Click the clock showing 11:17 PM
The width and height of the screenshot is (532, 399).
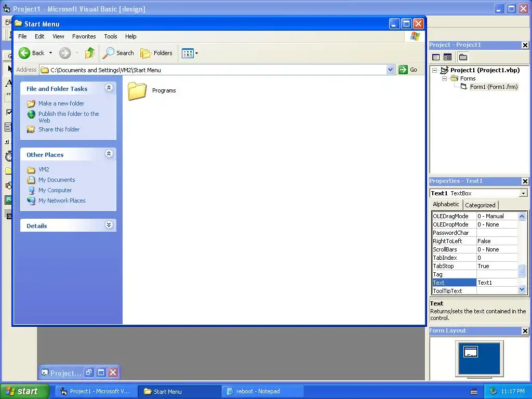click(x=513, y=392)
